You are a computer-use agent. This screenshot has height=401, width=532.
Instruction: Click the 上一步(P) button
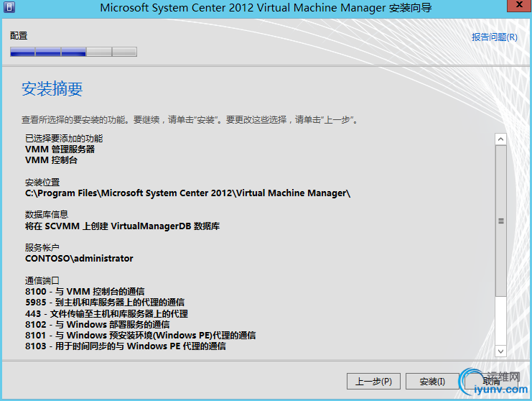click(x=373, y=382)
